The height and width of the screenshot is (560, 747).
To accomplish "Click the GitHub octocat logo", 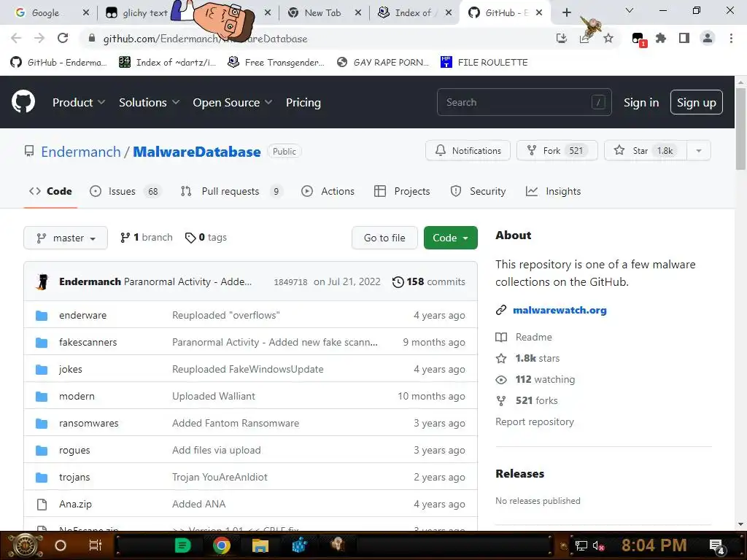I will tap(23, 102).
